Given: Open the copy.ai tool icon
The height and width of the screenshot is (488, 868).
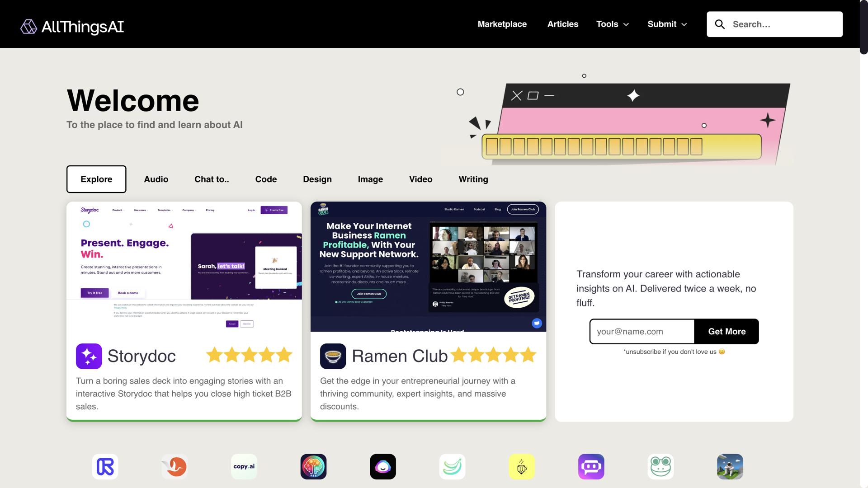Looking at the screenshot, I should click(x=244, y=466).
